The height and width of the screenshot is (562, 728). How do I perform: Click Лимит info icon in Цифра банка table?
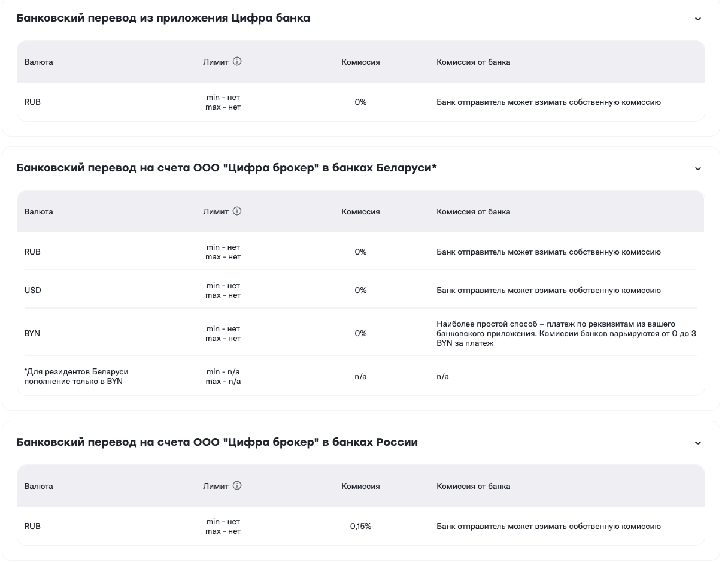coord(237,61)
